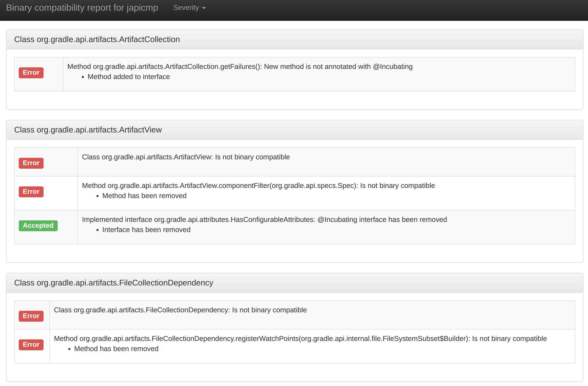Image resolution: width=588 pixels, height=386 pixels.
Task: Click the Accepted badge under ArtifactView
Action: [38, 225]
